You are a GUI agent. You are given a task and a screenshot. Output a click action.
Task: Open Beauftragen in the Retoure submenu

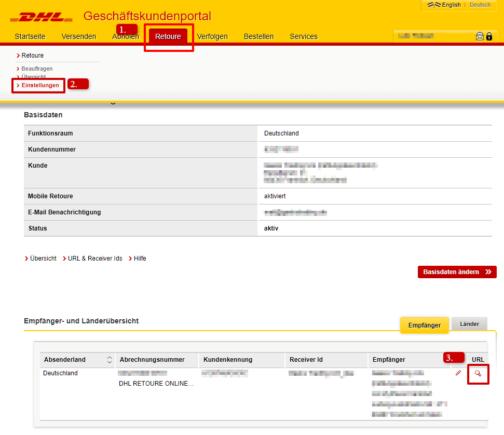[37, 69]
